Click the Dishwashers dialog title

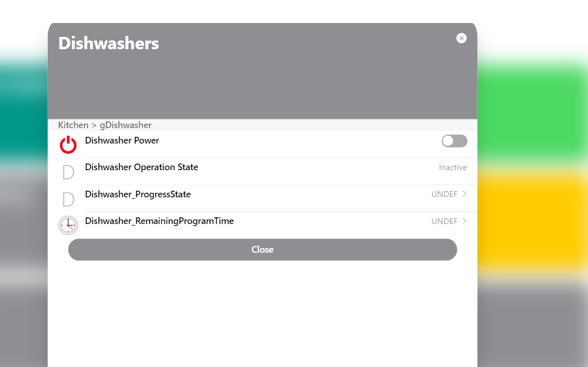tap(109, 43)
